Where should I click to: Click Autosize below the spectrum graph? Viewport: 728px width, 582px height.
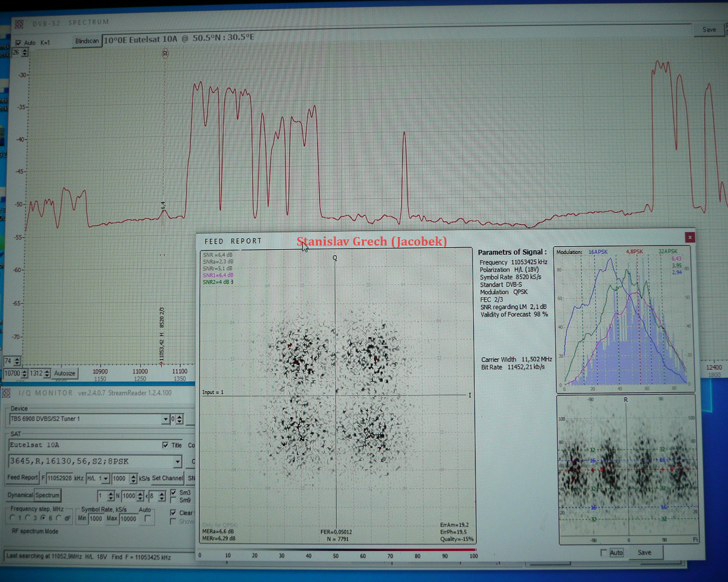(x=64, y=373)
